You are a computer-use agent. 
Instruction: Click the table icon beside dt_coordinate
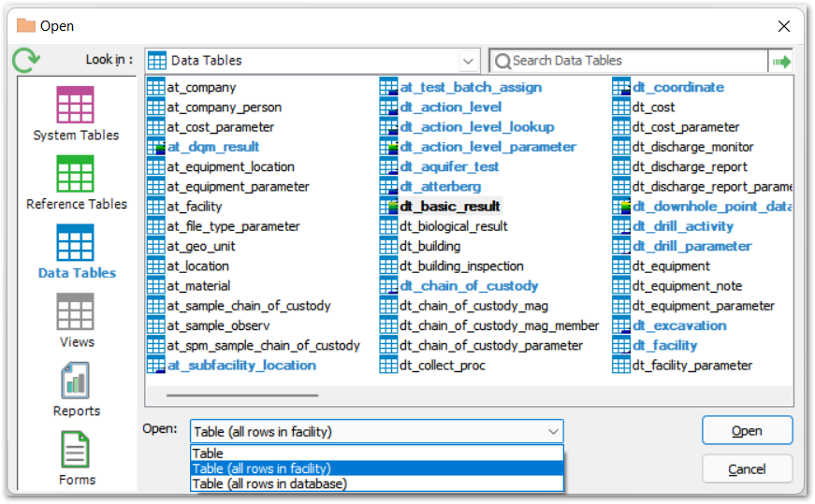coord(621,87)
